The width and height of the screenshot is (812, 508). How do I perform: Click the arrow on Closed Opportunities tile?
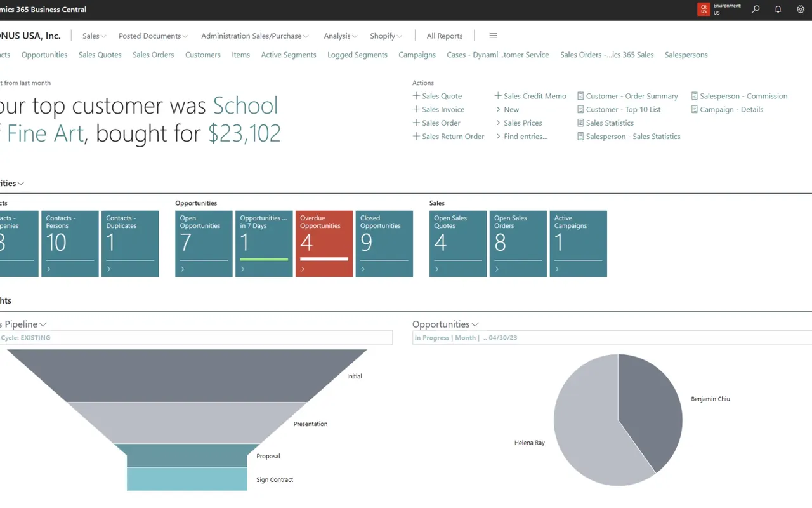363,269
